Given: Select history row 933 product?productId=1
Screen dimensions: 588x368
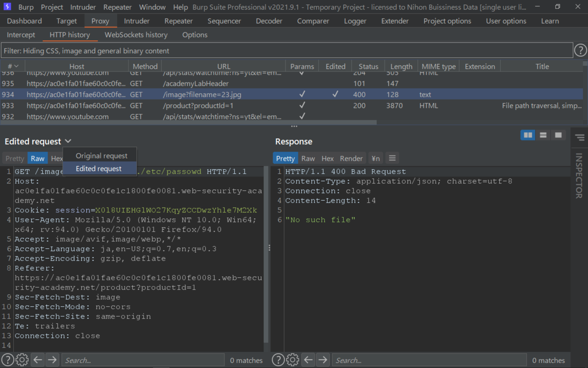Looking at the screenshot, I should 292,105.
